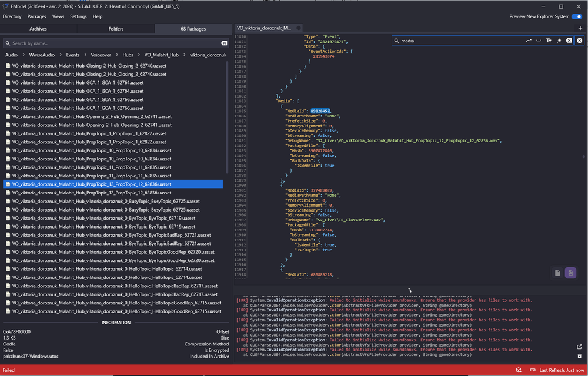
Task: Click 'Last Refresh: Just now' status text
Action: (x=560, y=370)
